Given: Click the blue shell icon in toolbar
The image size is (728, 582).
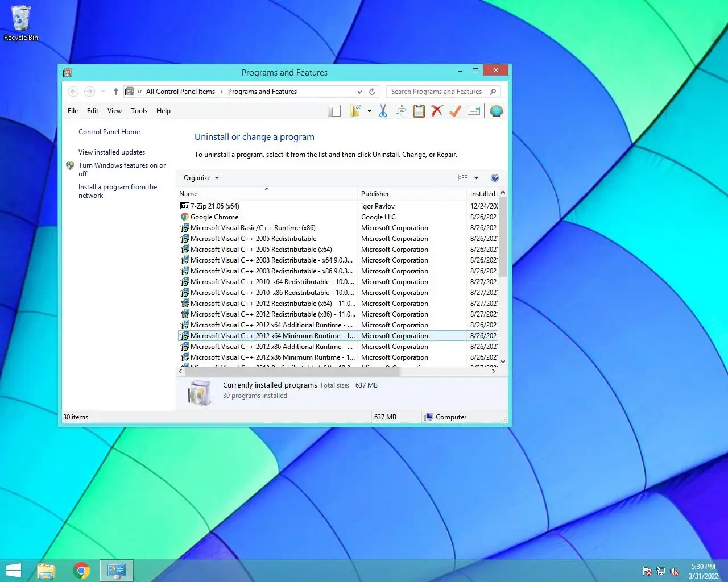Looking at the screenshot, I should click(497, 111).
